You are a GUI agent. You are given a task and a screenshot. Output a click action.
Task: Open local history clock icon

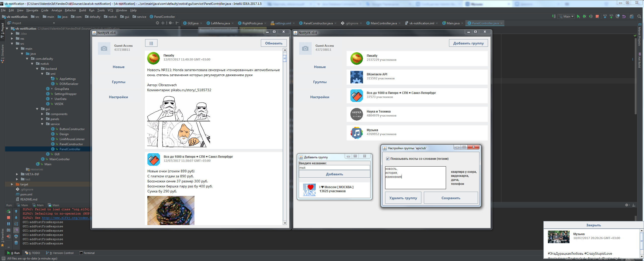tap(618, 17)
